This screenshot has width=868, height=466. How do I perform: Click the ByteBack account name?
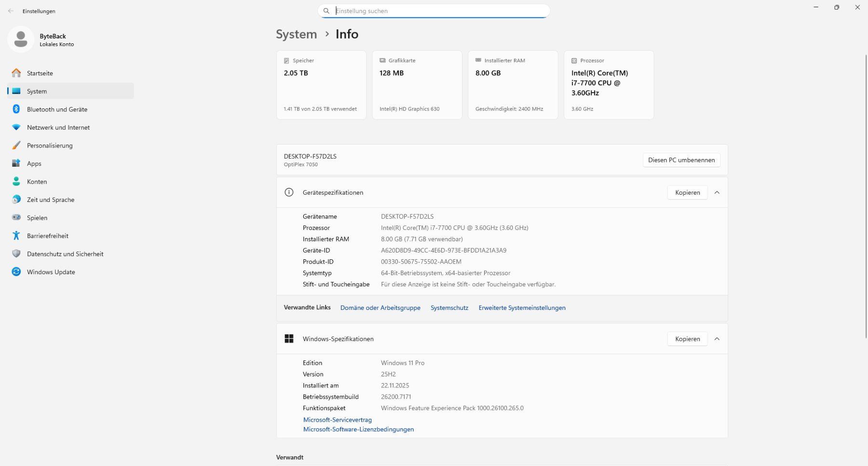[x=53, y=36]
